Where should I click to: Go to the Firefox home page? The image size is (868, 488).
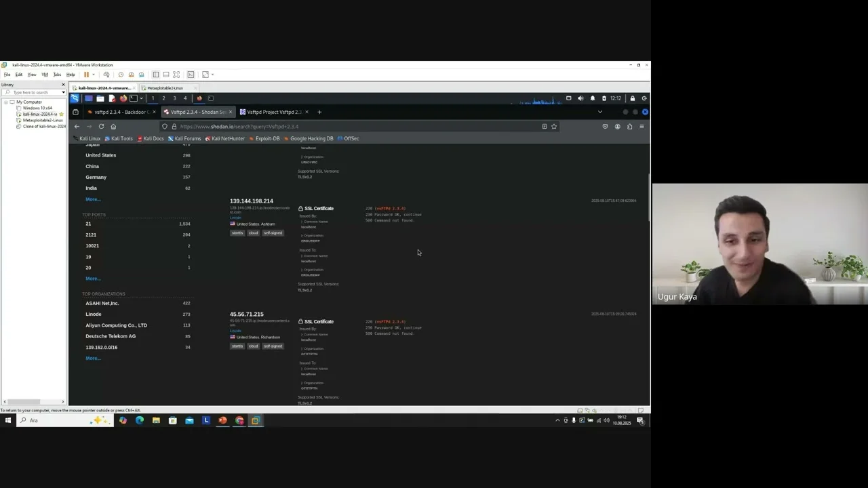[x=113, y=127]
